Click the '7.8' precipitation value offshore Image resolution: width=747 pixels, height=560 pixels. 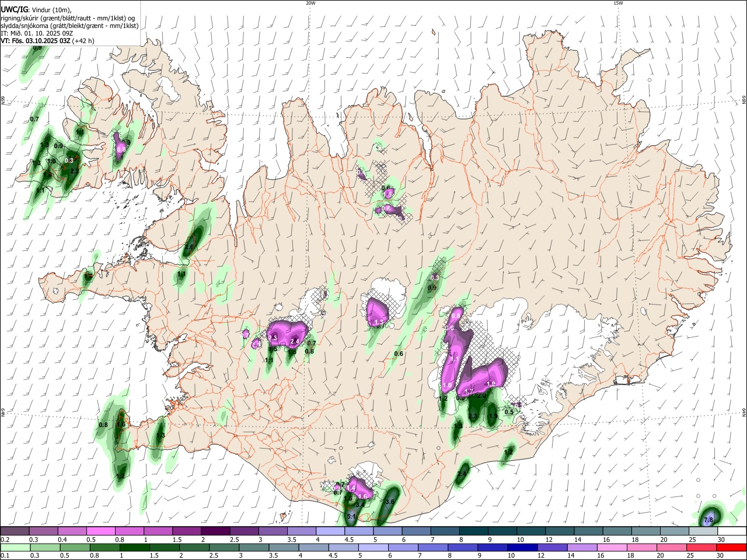coord(708,520)
